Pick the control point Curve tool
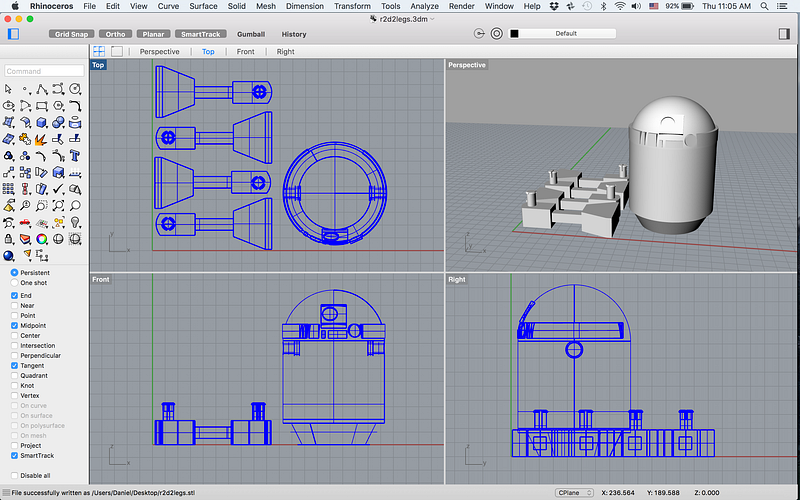Screen dimensions: 800x500 (58, 89)
